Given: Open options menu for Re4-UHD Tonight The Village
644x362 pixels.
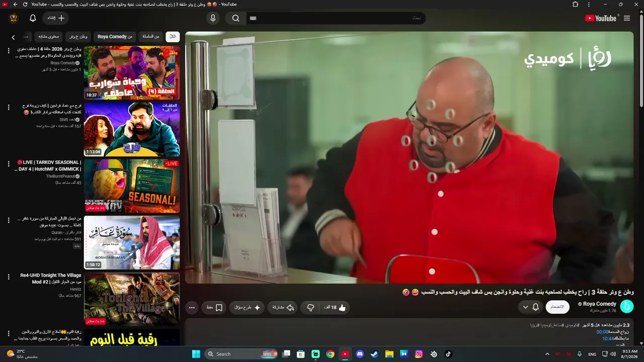Looking at the screenshot, I should 9,277.
